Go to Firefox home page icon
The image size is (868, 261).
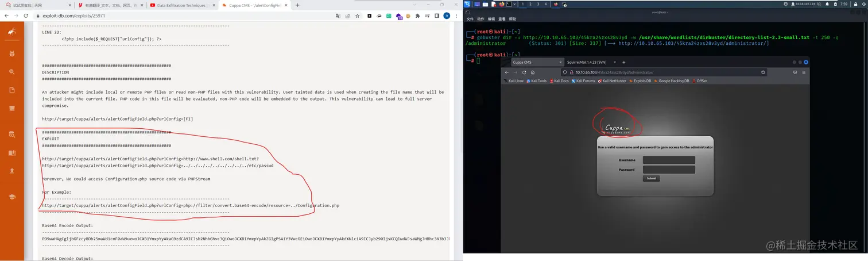pos(533,72)
